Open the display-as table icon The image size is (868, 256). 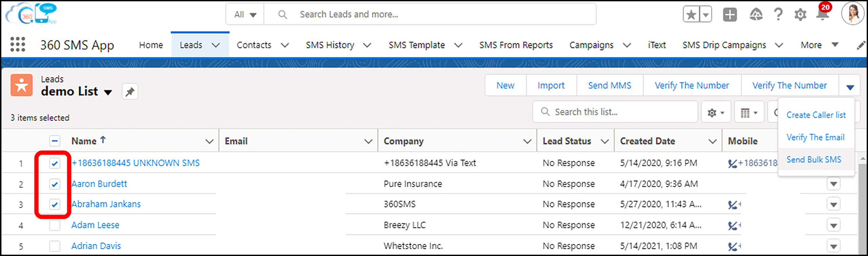point(749,112)
